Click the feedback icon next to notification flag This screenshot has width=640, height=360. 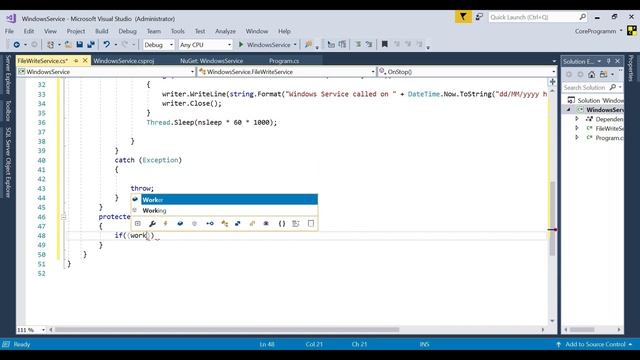point(479,17)
